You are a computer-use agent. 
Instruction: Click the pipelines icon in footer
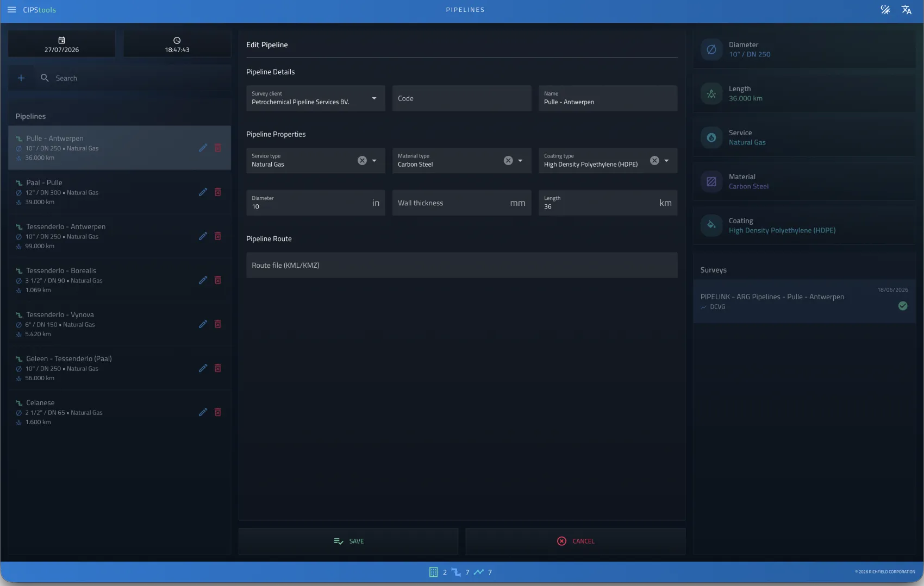(x=456, y=572)
